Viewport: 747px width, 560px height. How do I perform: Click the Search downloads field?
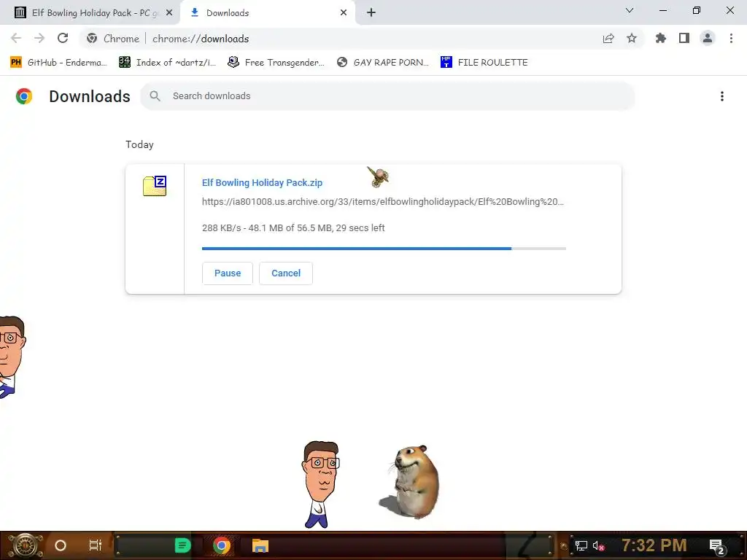coord(387,96)
